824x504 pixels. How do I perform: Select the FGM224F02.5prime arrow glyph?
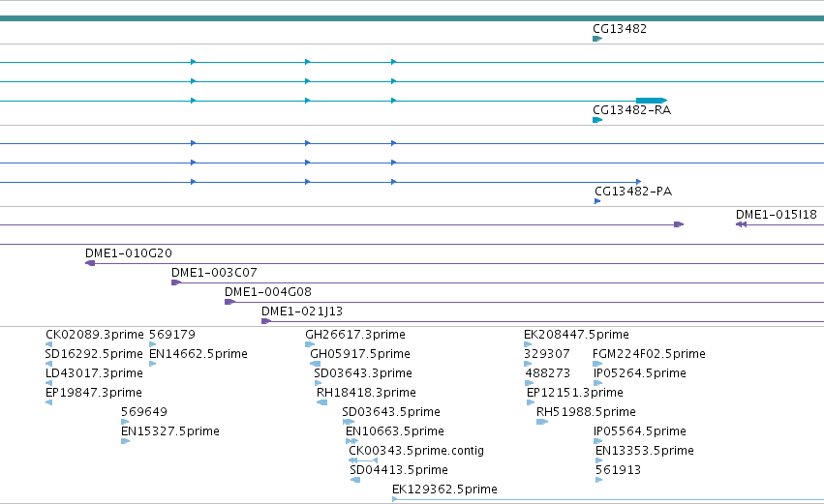tap(597, 364)
